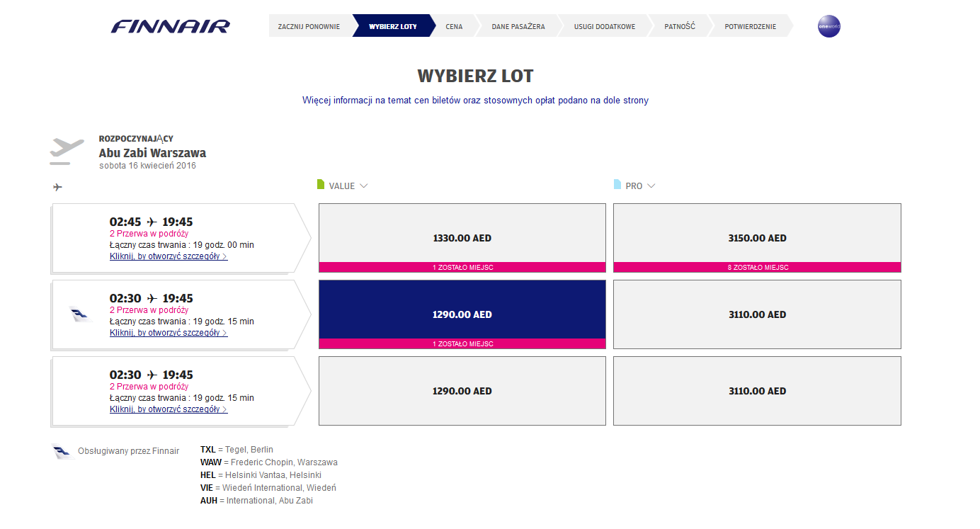Open details of the second 02:30 flight
The image size is (980, 529).
pyautogui.click(x=169, y=409)
